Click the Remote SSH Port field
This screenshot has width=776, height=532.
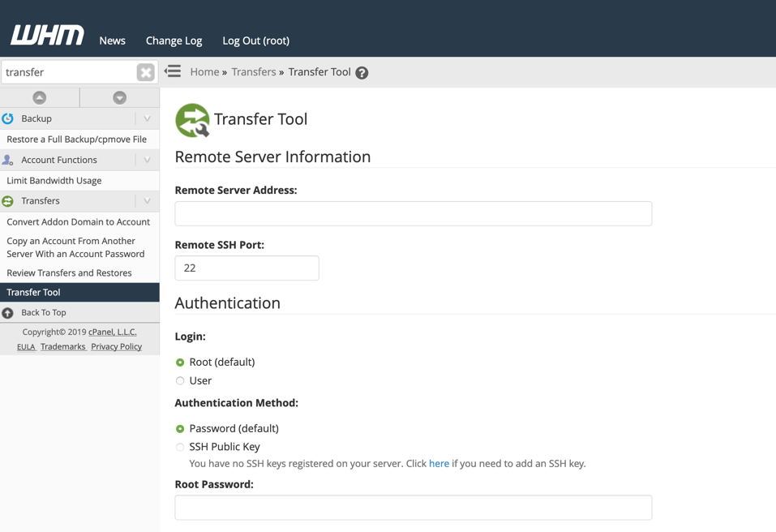pyautogui.click(x=247, y=268)
